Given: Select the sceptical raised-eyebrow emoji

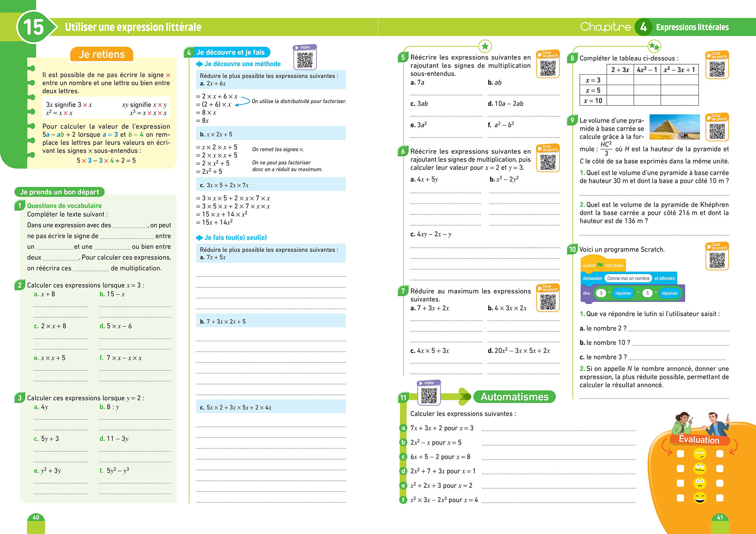Looking at the screenshot, I should click(x=700, y=454).
